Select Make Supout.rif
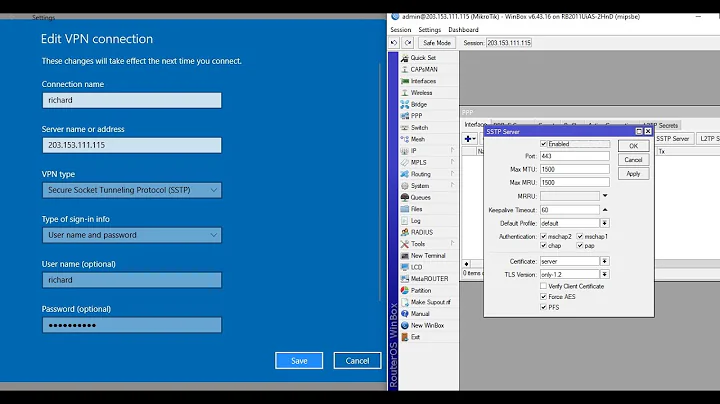Viewport: 720px width, 404px height. tap(428, 302)
